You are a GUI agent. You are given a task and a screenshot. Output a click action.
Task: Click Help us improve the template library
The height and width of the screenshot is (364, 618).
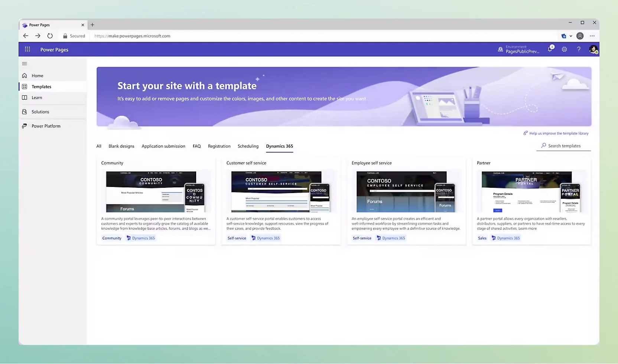pyautogui.click(x=559, y=133)
